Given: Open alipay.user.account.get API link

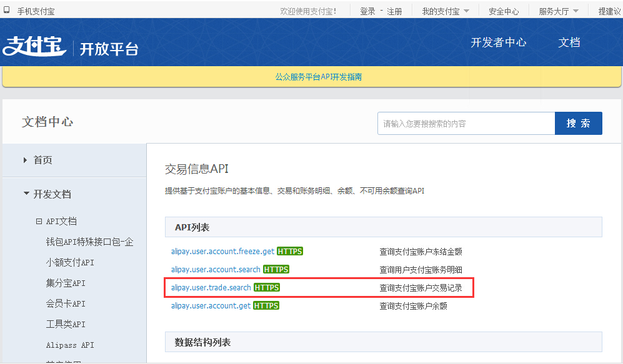Looking at the screenshot, I should click(x=211, y=306).
